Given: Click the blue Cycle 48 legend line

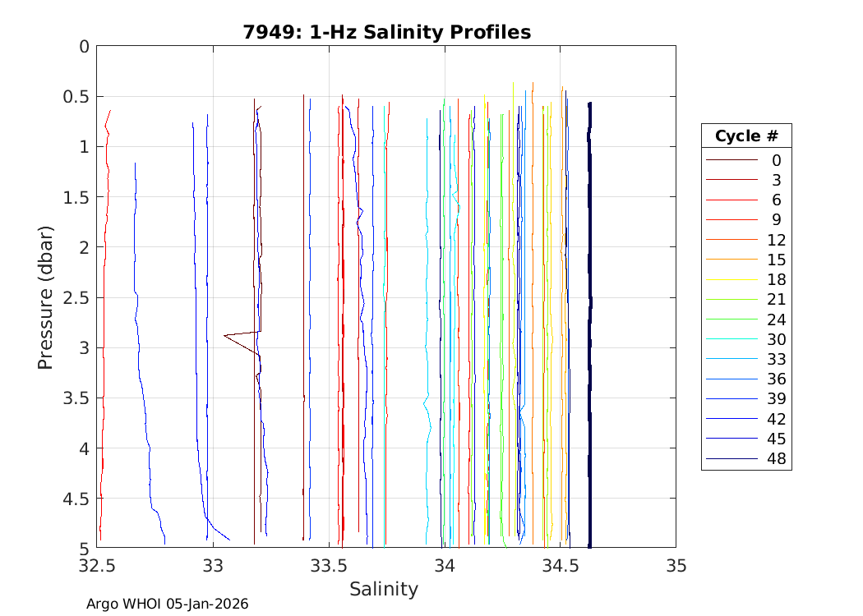Looking at the screenshot, I should [731, 458].
